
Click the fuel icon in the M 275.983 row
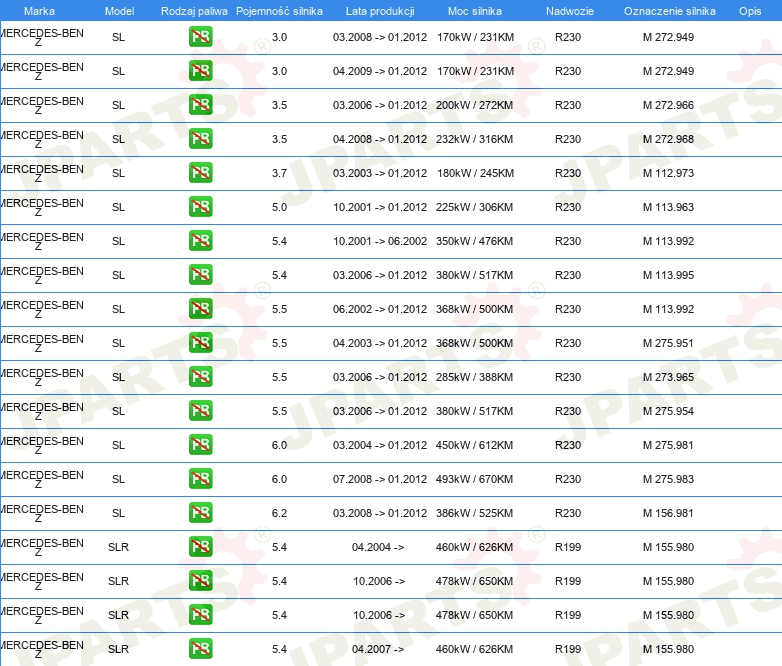[x=200, y=478]
